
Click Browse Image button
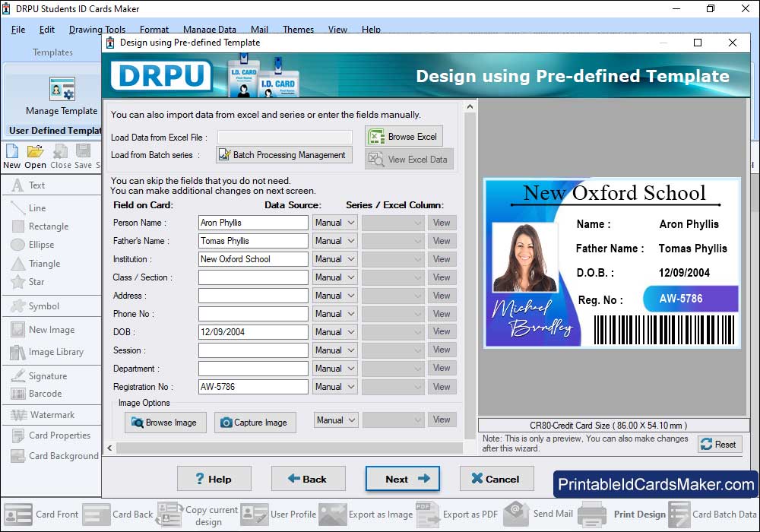[165, 423]
